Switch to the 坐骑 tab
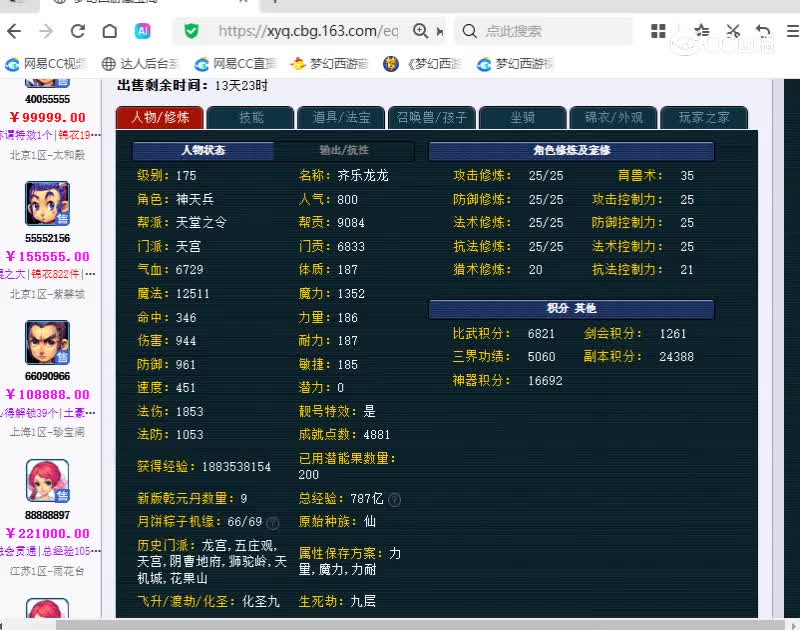Image resolution: width=800 pixels, height=630 pixels. coord(522,118)
